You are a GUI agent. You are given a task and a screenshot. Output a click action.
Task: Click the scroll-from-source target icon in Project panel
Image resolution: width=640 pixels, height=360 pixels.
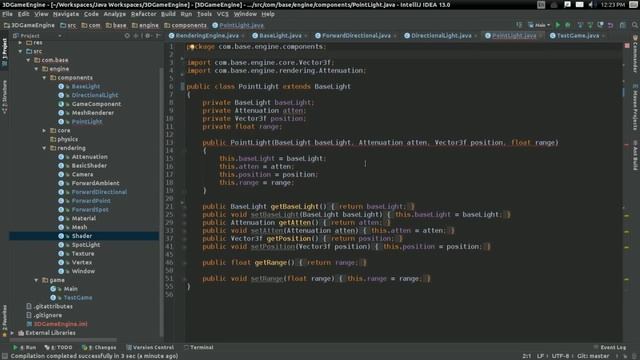click(x=127, y=36)
